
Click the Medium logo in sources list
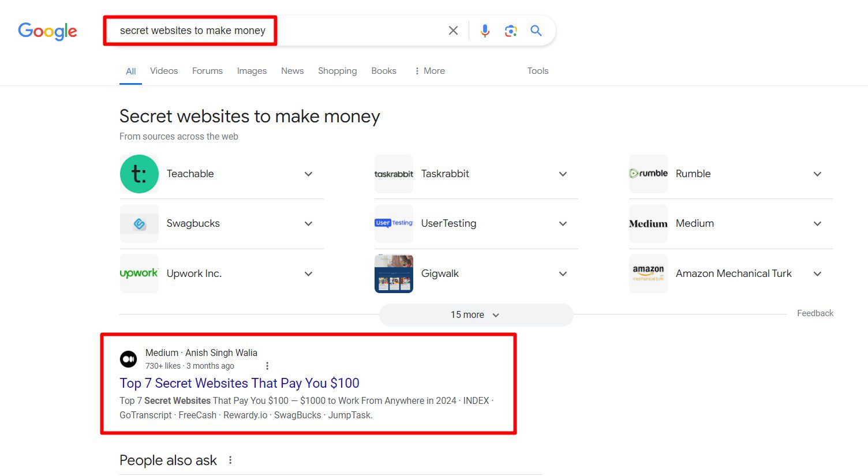click(648, 224)
